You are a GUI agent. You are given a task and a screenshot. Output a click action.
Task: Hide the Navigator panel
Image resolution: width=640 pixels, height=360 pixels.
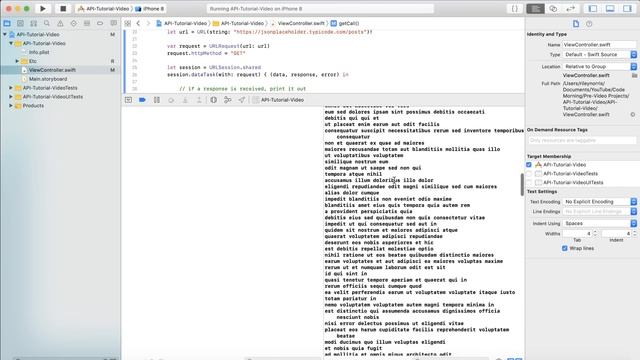(593, 9)
